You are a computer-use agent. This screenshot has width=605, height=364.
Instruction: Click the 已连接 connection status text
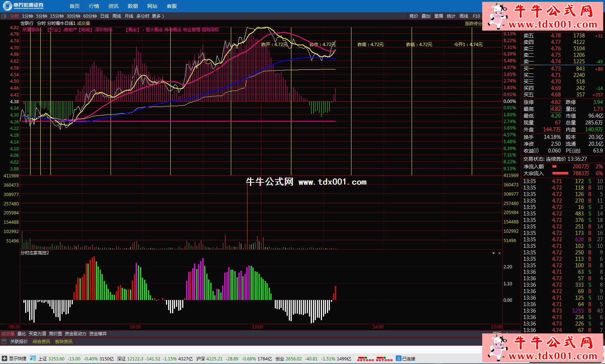[409, 359]
